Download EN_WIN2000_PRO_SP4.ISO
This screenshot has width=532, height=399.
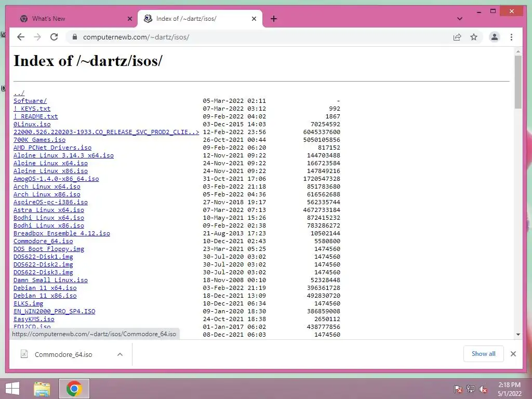coord(54,312)
